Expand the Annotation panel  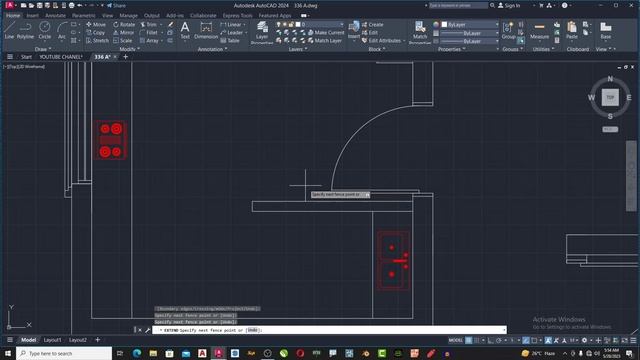tap(212, 49)
